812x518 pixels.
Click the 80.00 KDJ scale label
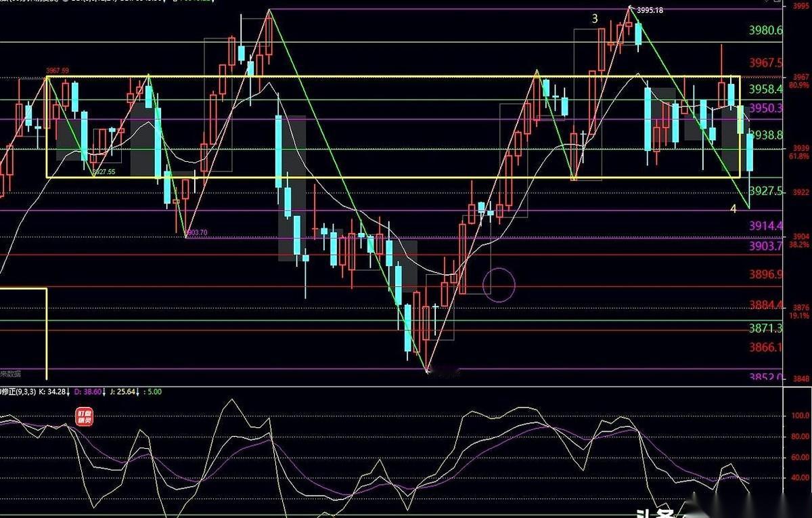(x=800, y=437)
